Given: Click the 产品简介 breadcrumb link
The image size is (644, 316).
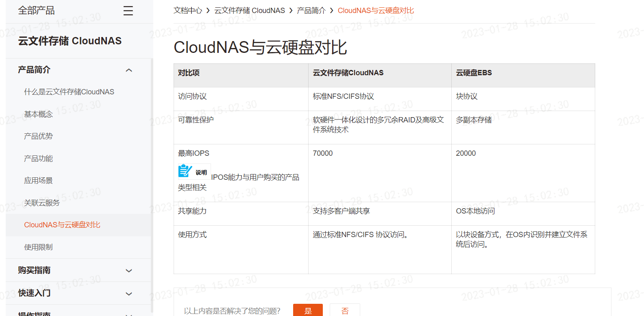Looking at the screenshot, I should pos(311,11).
